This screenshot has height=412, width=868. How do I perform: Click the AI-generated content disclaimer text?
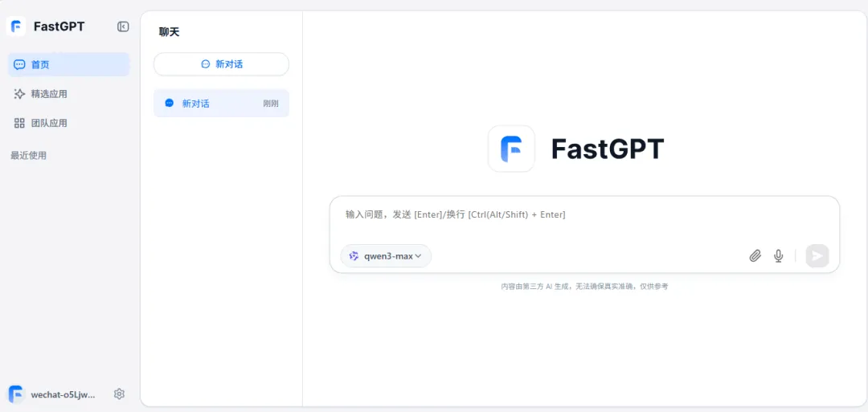(584, 287)
